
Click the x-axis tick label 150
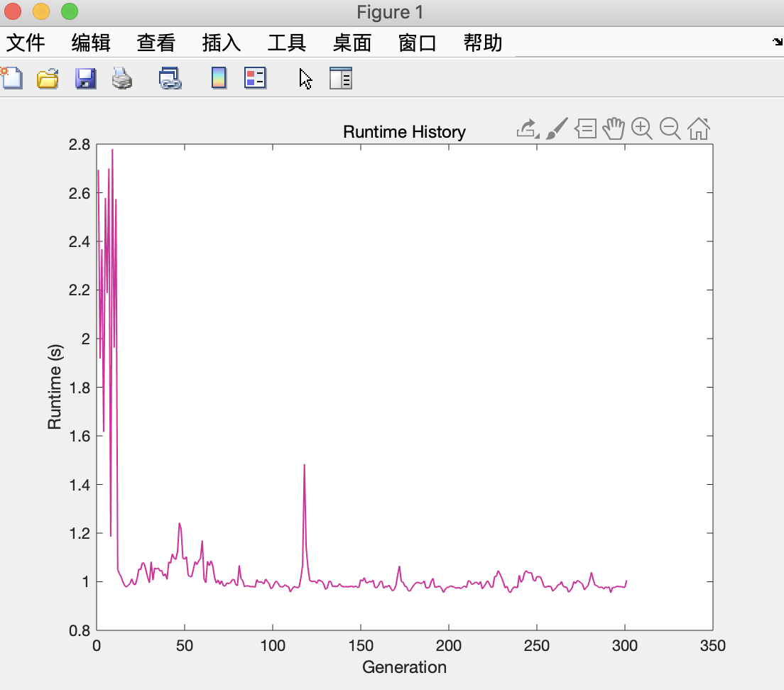(361, 645)
